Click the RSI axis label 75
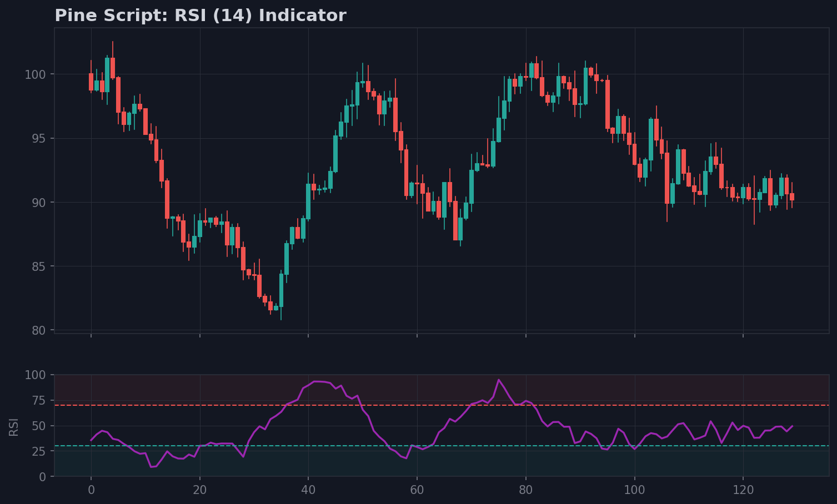837x504 pixels. click(39, 401)
